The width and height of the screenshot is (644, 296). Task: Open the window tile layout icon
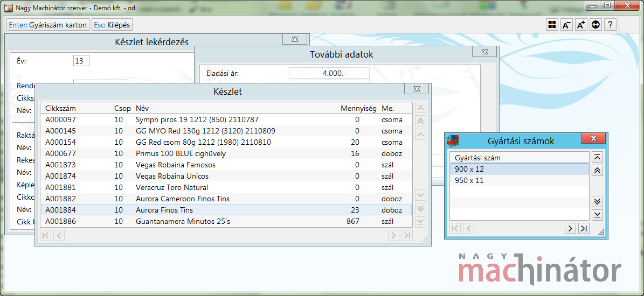coord(552,25)
